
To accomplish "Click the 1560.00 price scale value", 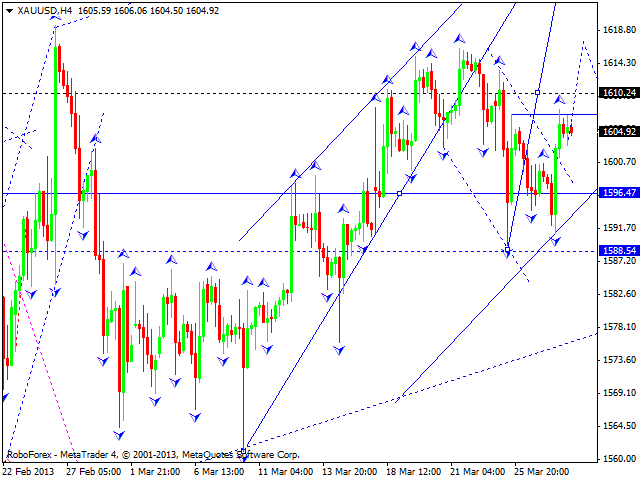I will pos(619,459).
